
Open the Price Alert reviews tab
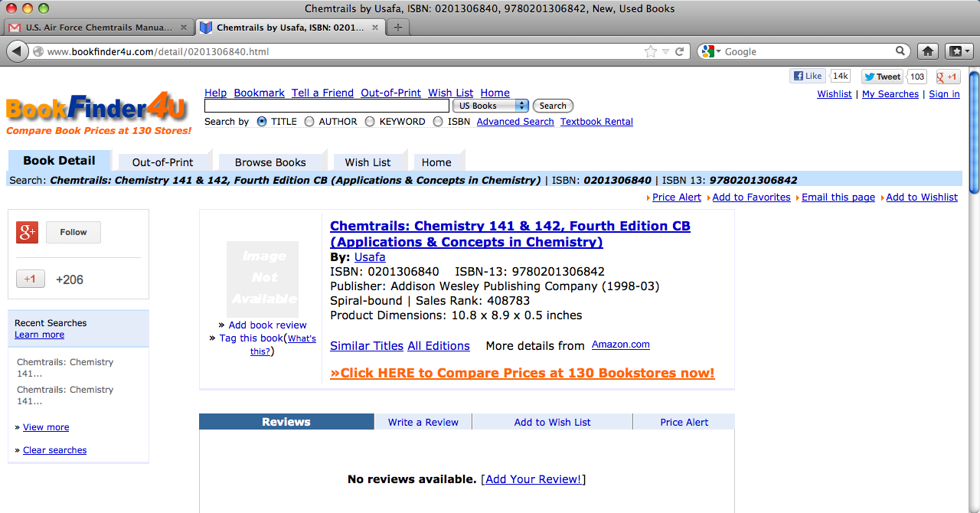point(684,422)
